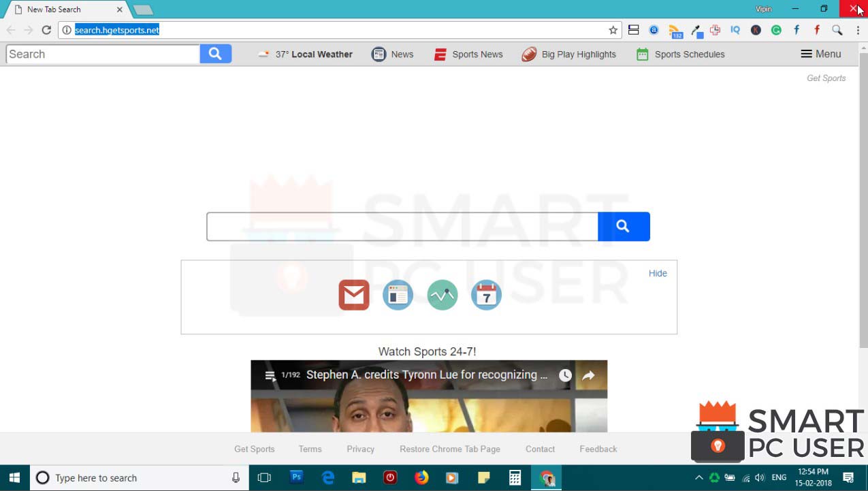The image size is (868, 491).
Task: Hide the quick links widget panel
Action: [657, 273]
